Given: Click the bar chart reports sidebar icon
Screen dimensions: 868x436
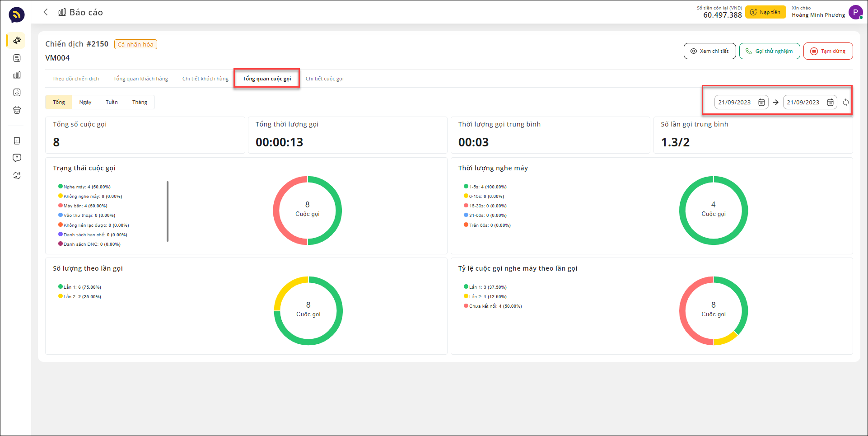Looking at the screenshot, I should [17, 75].
